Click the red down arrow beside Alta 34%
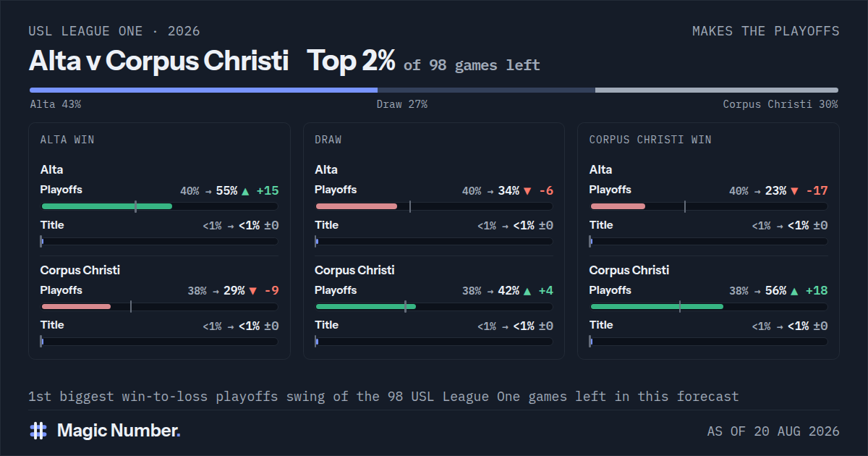The image size is (868, 456). 527,191
